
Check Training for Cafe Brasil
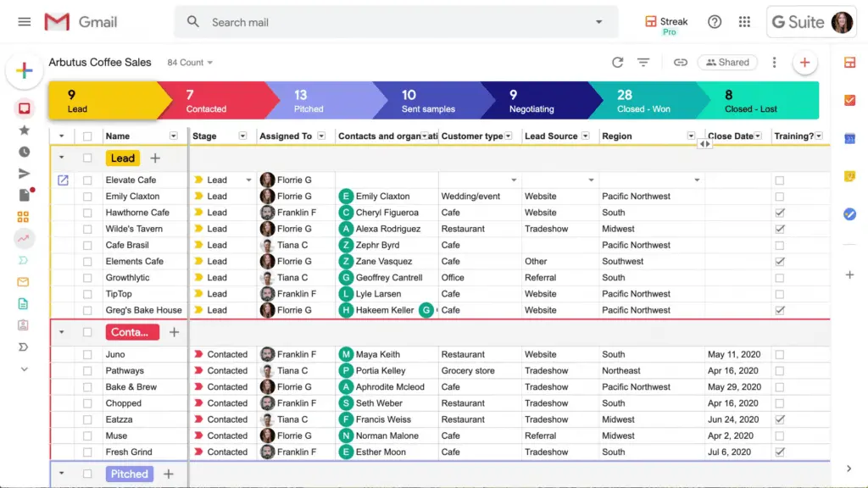[x=780, y=246]
